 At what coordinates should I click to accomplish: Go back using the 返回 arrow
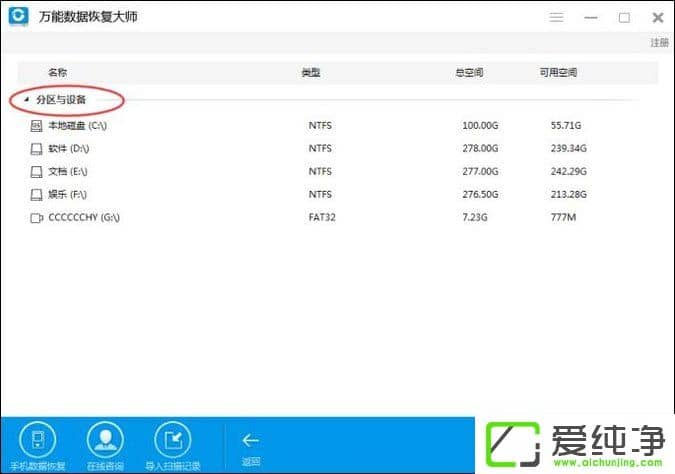point(250,440)
